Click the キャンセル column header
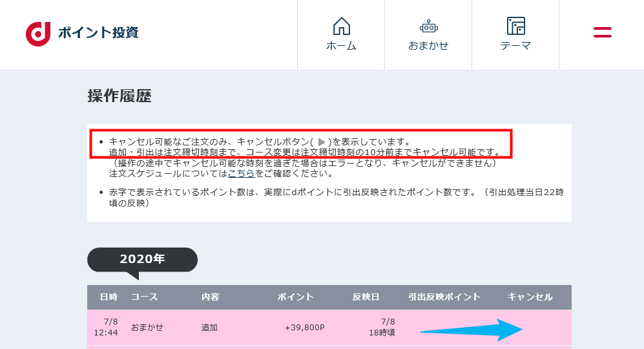 (530, 297)
